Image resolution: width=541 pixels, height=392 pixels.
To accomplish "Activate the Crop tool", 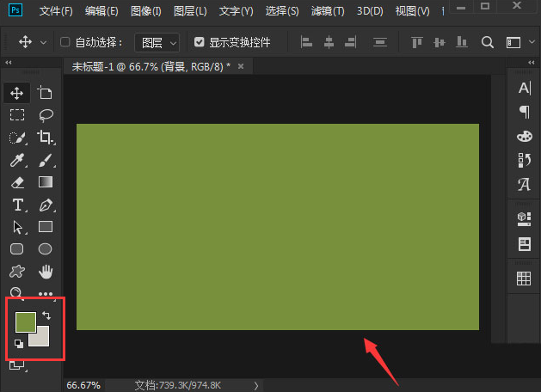I will tap(46, 138).
